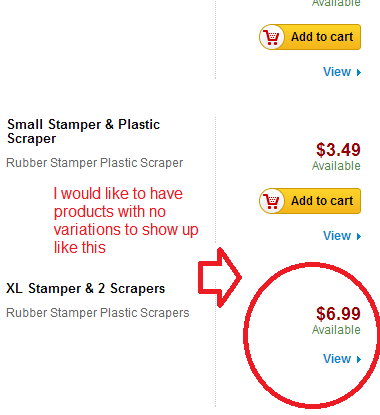The image size is (380, 415).
Task: Click the Rubber Stamper Plastic Scrapers description
Action: click(x=98, y=313)
